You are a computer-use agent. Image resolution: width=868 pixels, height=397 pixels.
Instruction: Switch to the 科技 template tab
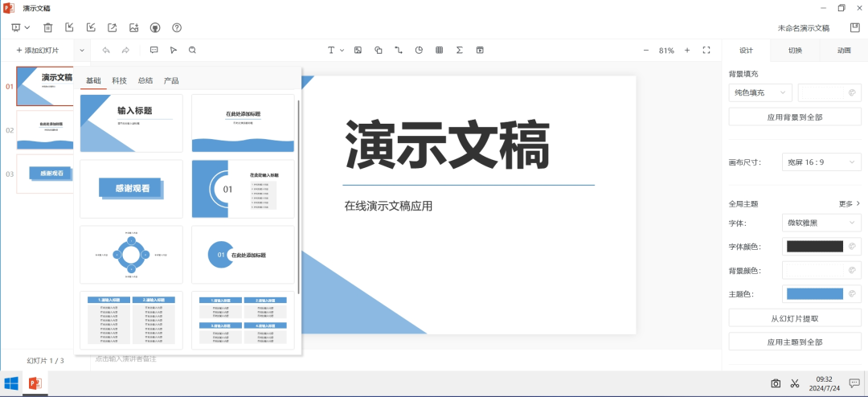tap(119, 81)
